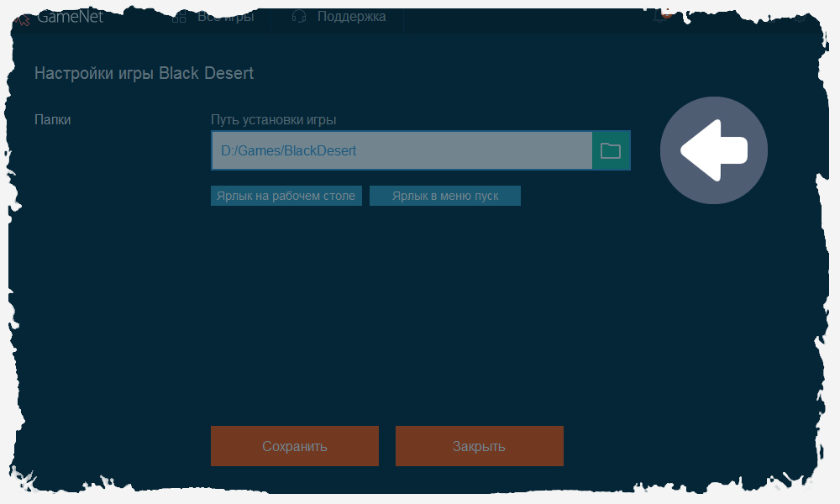Toggle Ярлык на рабочем столе option
The height and width of the screenshot is (504, 840).
tap(286, 196)
